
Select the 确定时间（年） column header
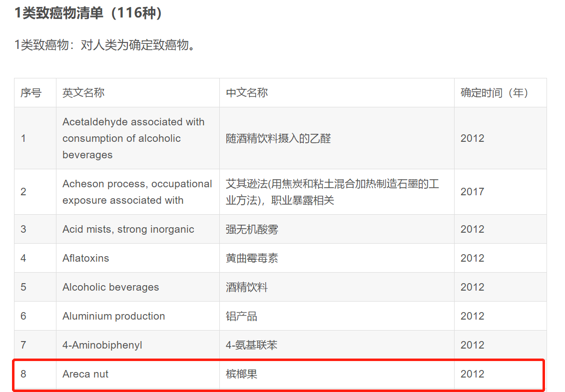point(494,93)
